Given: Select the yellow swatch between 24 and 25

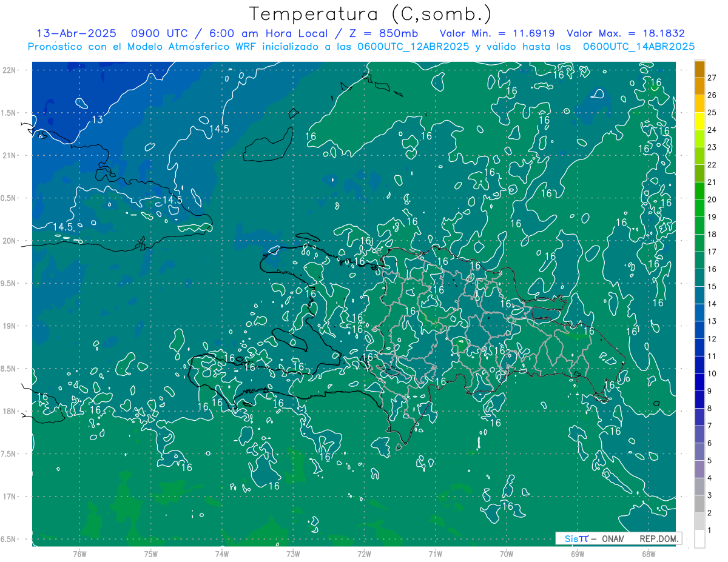Looking at the screenshot, I should (x=699, y=121).
